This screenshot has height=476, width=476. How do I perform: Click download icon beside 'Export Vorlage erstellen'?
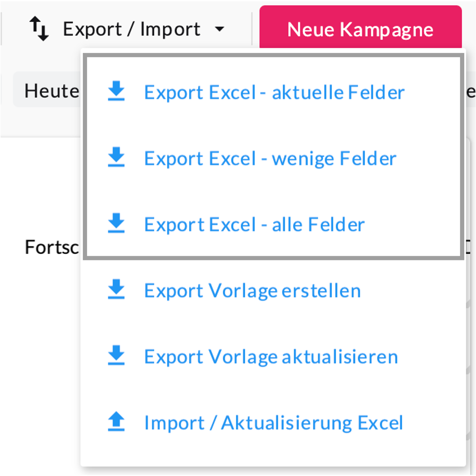116,290
